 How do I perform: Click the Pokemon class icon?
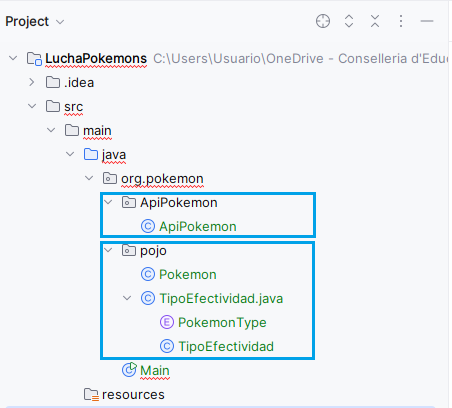[x=148, y=274]
